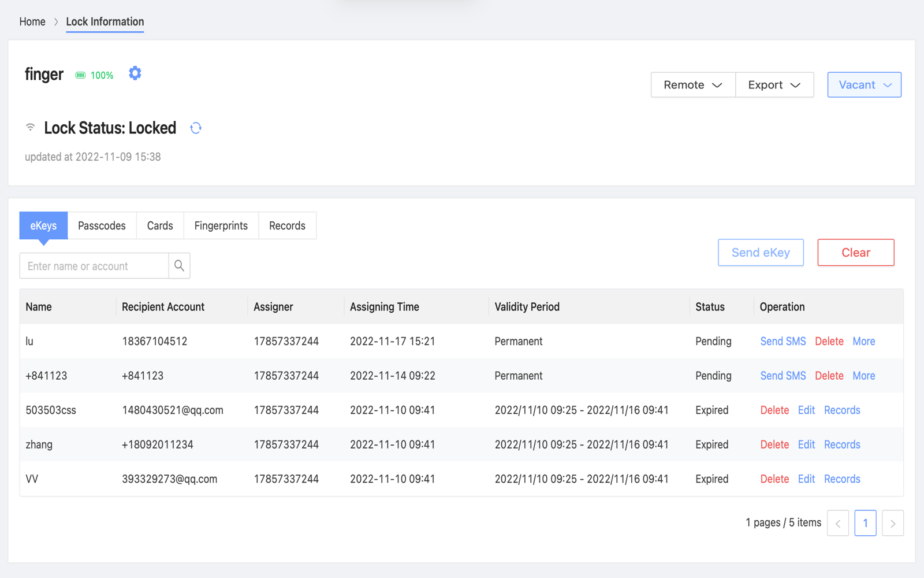Click recipient 393329273@qq.com
924x578 pixels.
[x=170, y=479]
